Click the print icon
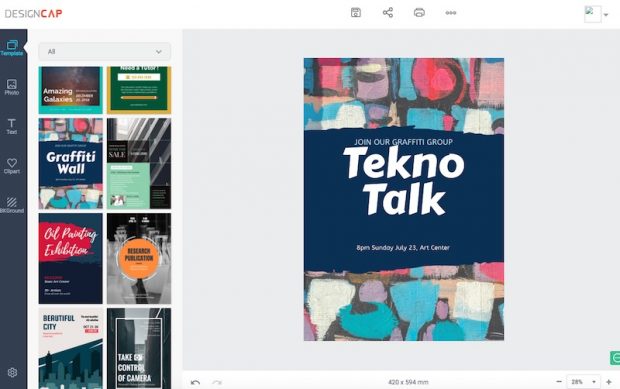This screenshot has height=389, width=620. (x=419, y=13)
